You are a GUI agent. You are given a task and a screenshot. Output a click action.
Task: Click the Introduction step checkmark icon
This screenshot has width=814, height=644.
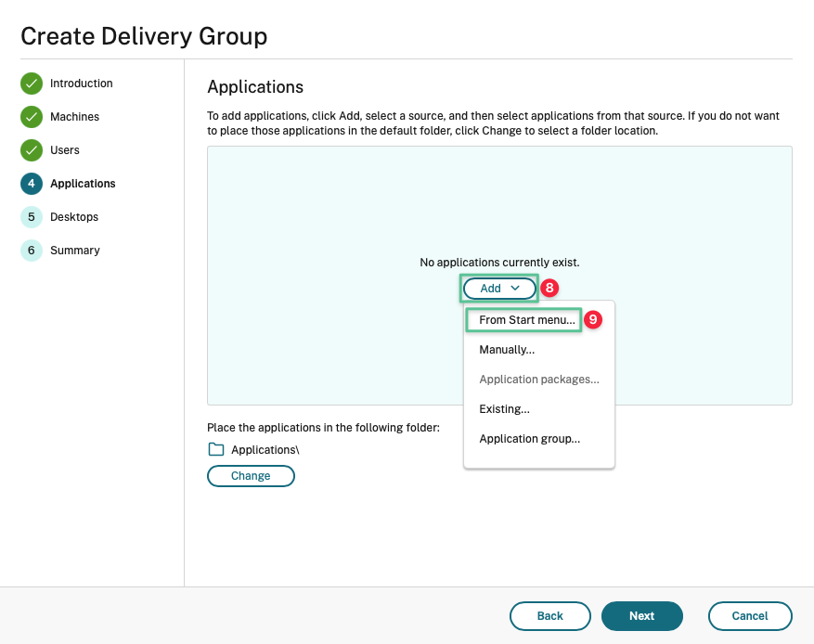pos(32,84)
